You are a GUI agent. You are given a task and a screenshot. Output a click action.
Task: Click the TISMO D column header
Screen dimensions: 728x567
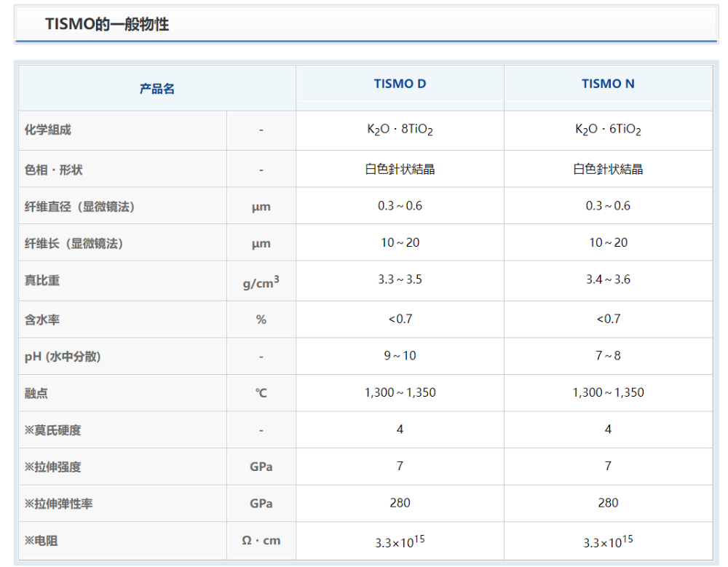(x=400, y=84)
